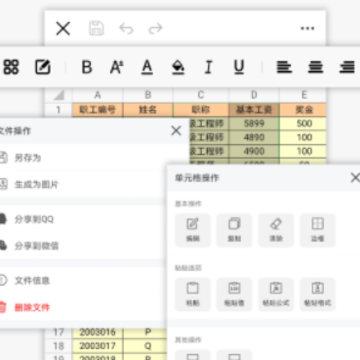Click the save floppy disk icon
The image size is (360, 360).
click(97, 28)
